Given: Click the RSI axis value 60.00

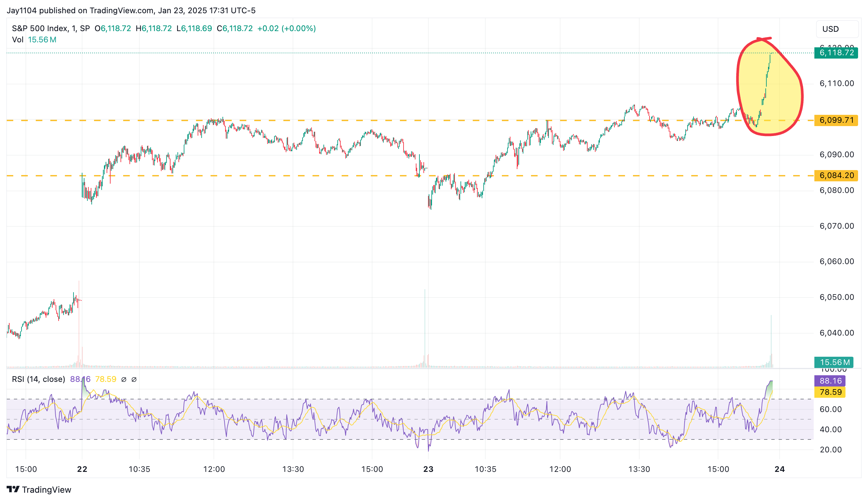Looking at the screenshot, I should click(831, 409).
